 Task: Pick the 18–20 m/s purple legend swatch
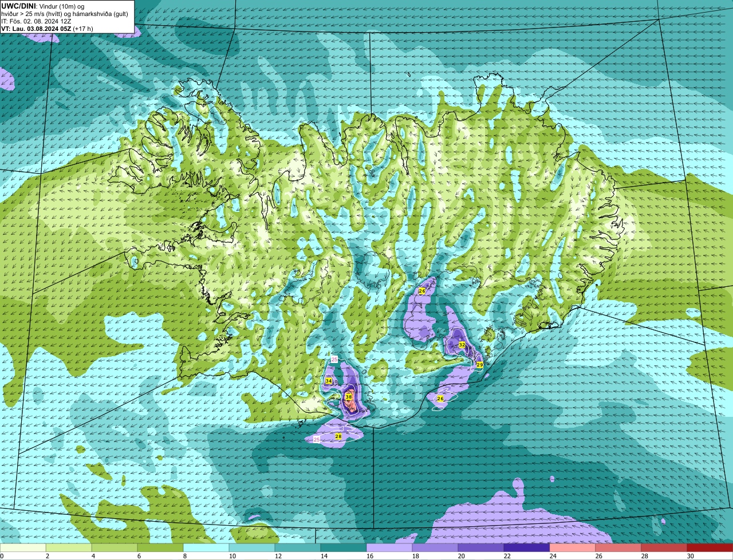pos(435,548)
